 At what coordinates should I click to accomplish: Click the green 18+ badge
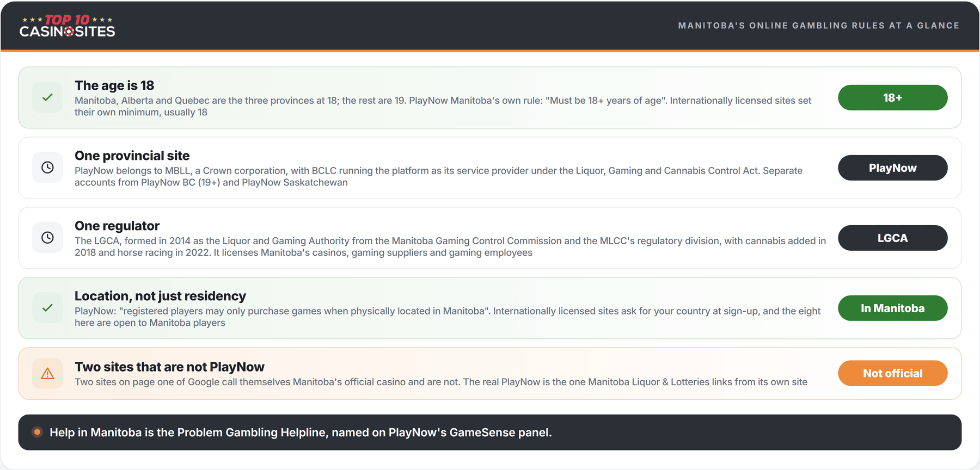pos(892,98)
